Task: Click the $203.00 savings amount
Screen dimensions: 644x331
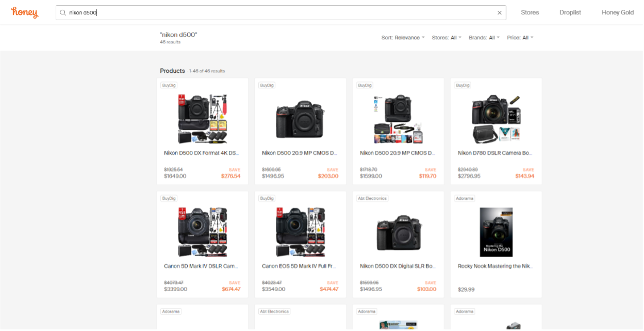Action: [x=328, y=176]
